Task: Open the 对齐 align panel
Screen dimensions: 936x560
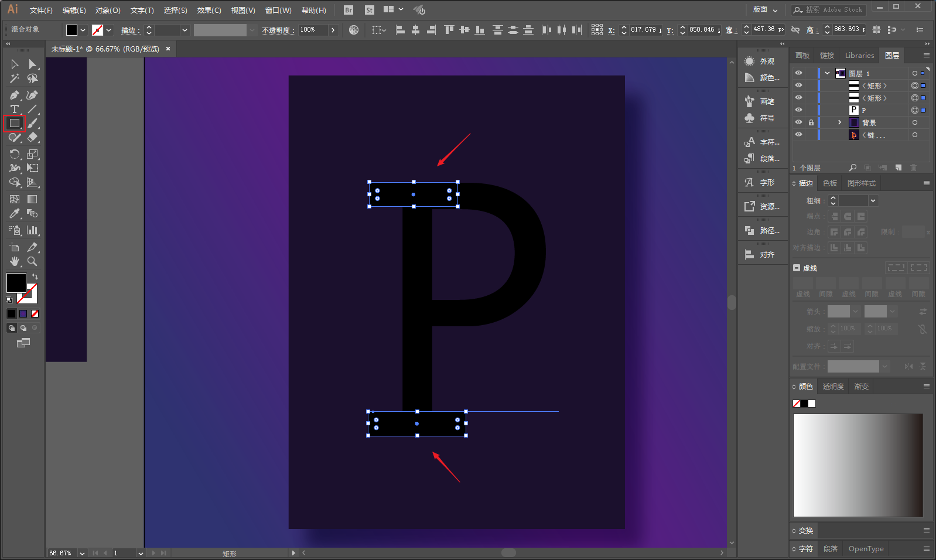Action: (x=760, y=255)
